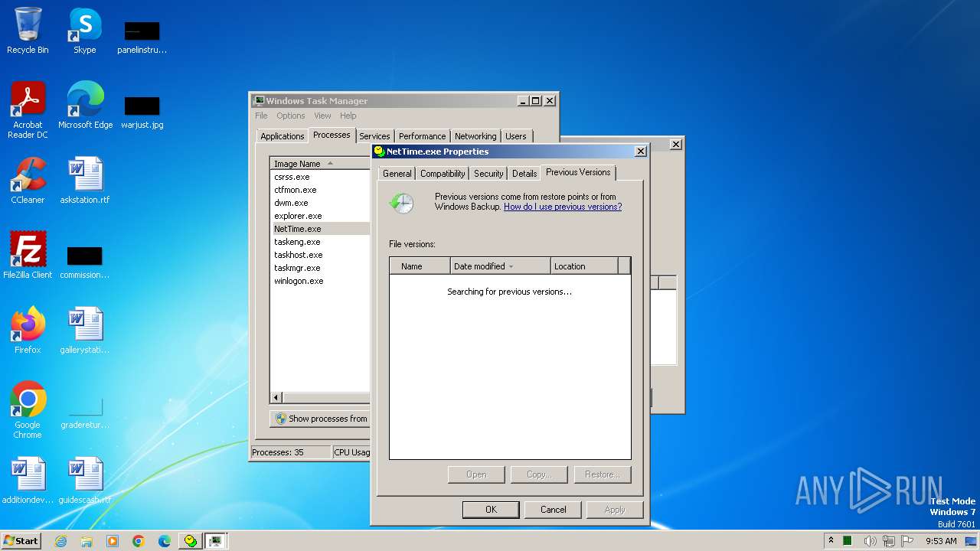This screenshot has width=980, height=551.
Task: Open the additiondev document icon
Action: click(28, 480)
